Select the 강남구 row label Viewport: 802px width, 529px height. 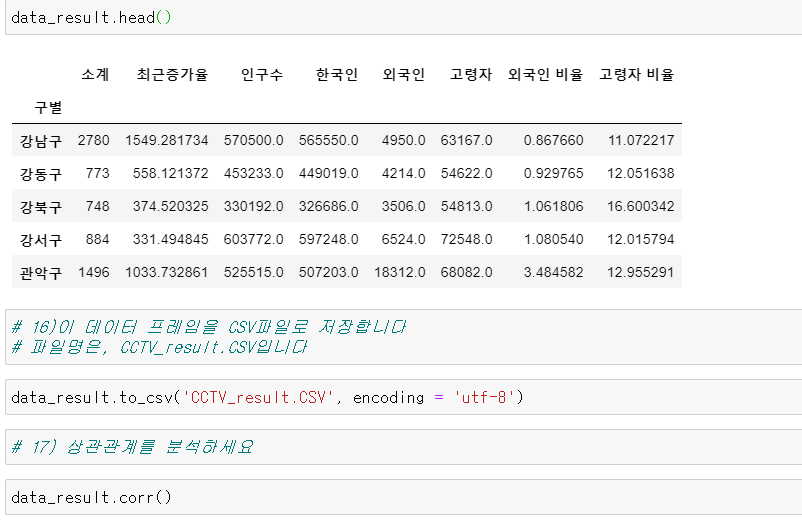pos(41,141)
